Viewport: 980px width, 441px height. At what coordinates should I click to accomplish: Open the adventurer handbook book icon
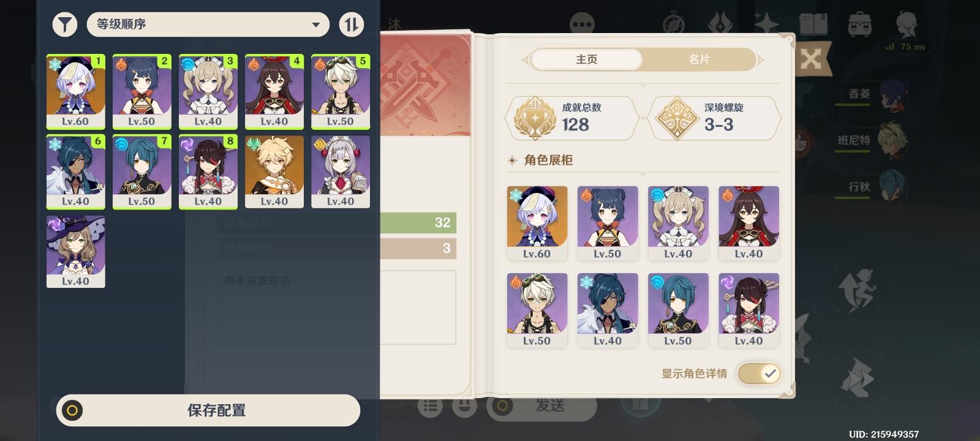point(813,25)
